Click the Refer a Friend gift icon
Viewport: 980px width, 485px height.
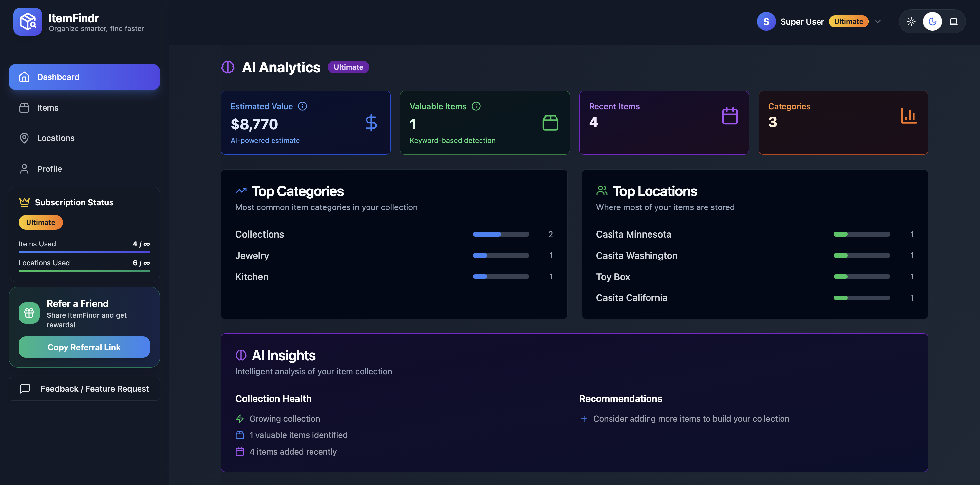(29, 313)
